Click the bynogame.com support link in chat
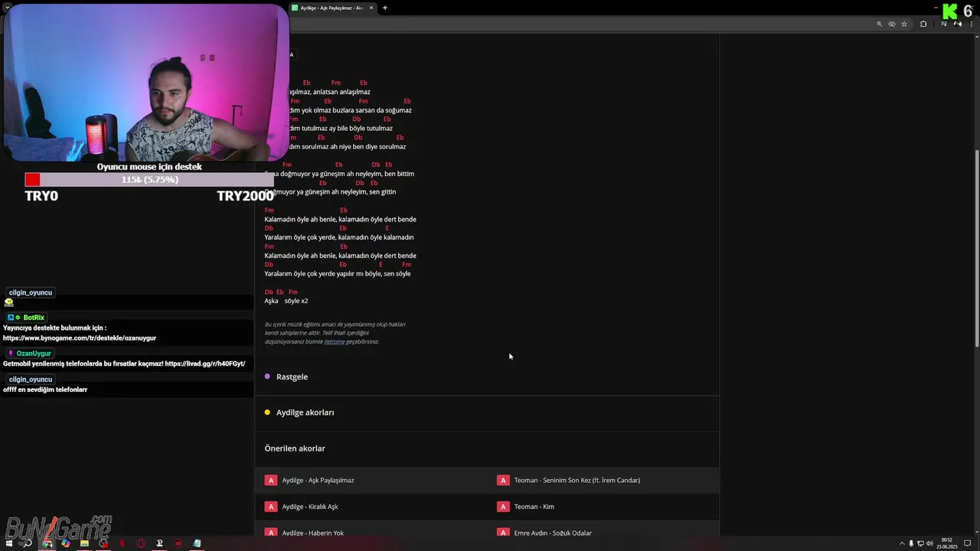 (x=80, y=337)
